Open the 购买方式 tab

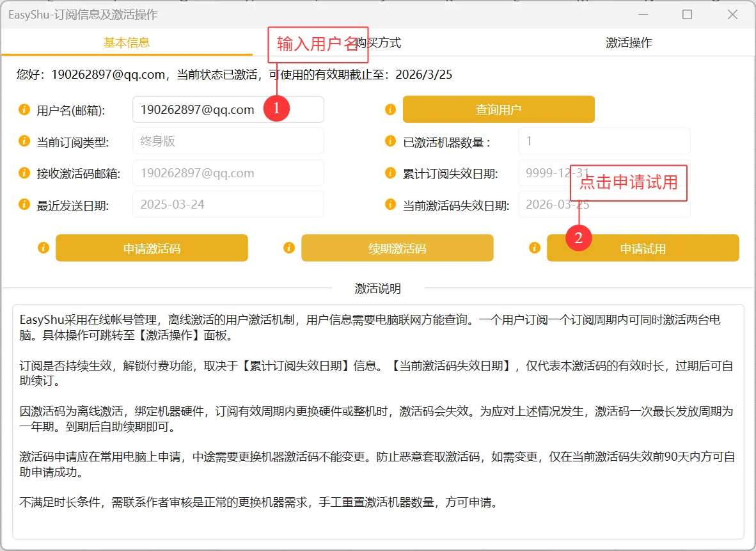point(378,42)
